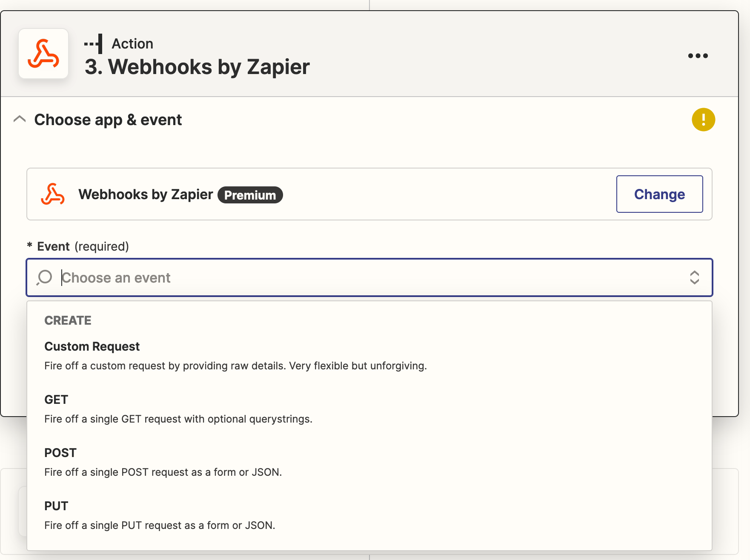
Task: Click the step title 3. Webhooks by Zapier
Action: click(x=197, y=67)
